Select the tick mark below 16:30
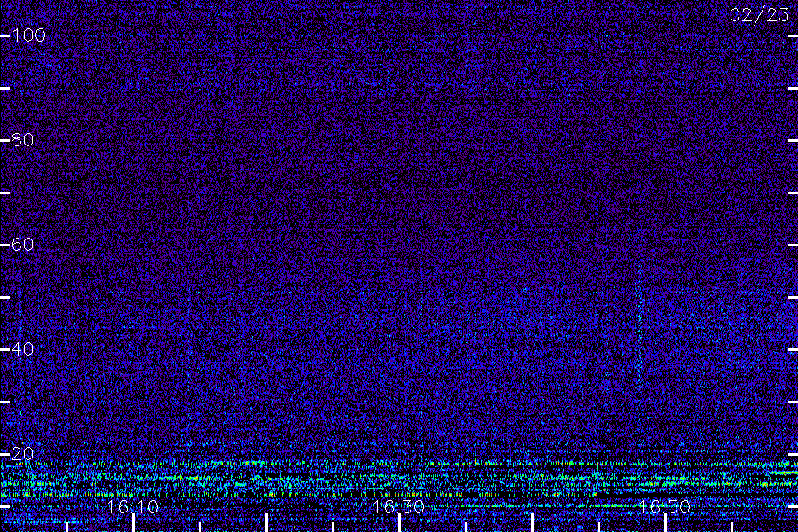Viewport: 798px width, 532px height. [399, 523]
